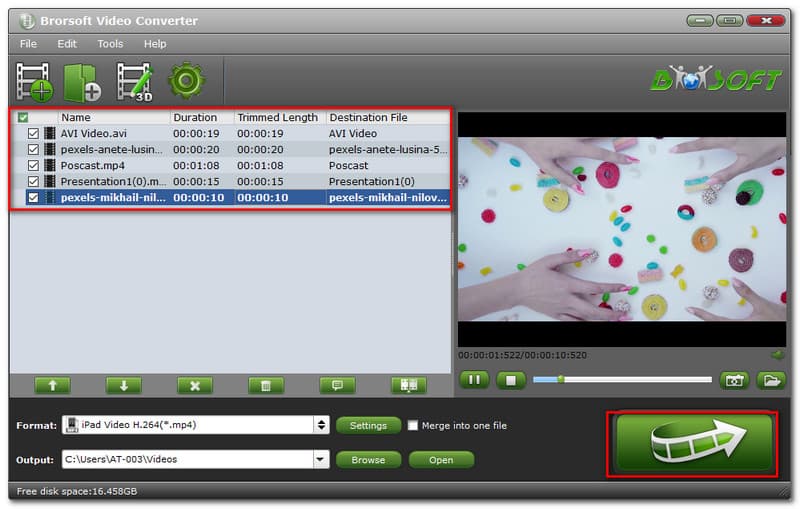Remove selected file with X button
The image size is (800, 509).
[195, 385]
